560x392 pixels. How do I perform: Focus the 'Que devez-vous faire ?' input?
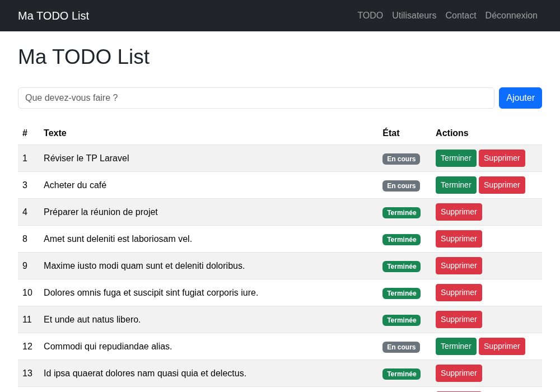tap(256, 98)
